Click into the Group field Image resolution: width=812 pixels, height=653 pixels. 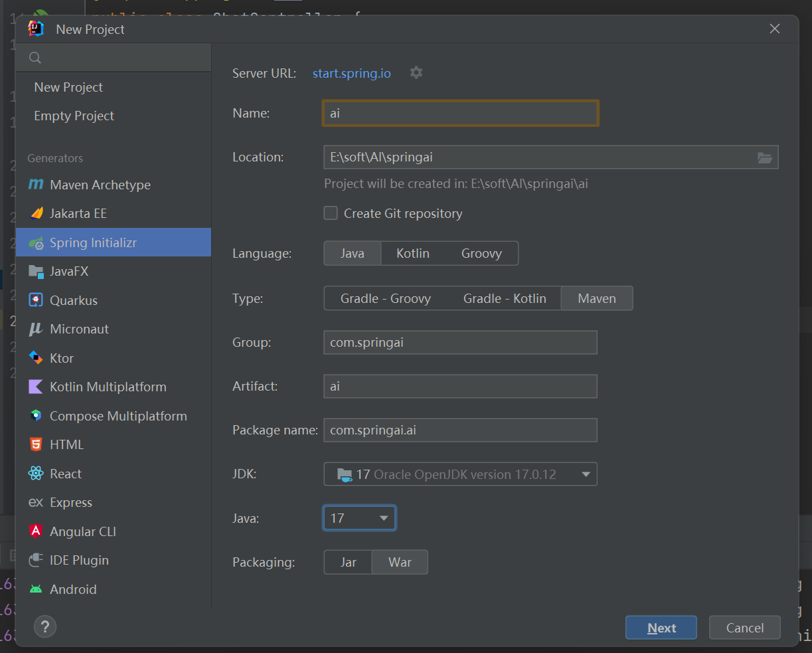[x=460, y=342]
